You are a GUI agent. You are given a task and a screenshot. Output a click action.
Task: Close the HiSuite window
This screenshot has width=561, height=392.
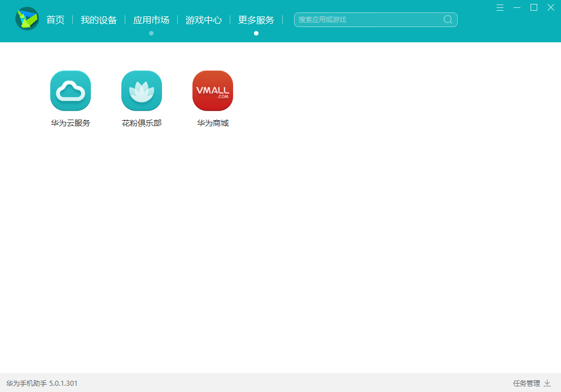(x=551, y=7)
